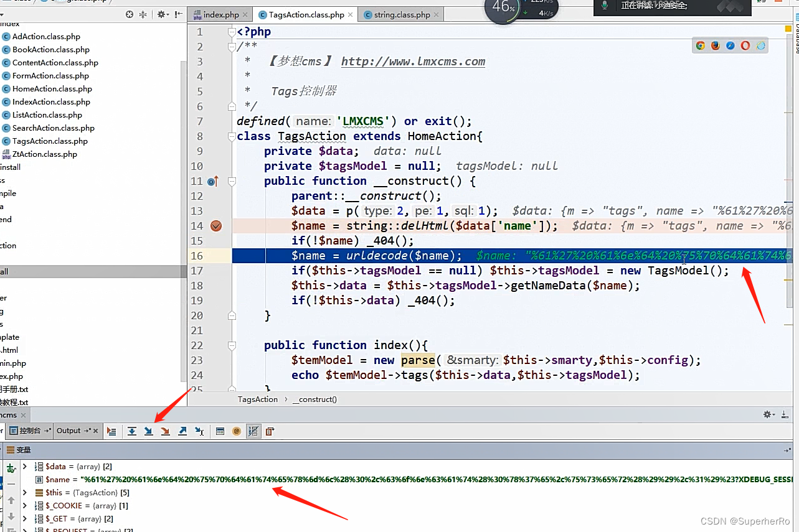Click the locate/scroll from source target icon
Viewport: 799px width, 532px height.
(130, 14)
